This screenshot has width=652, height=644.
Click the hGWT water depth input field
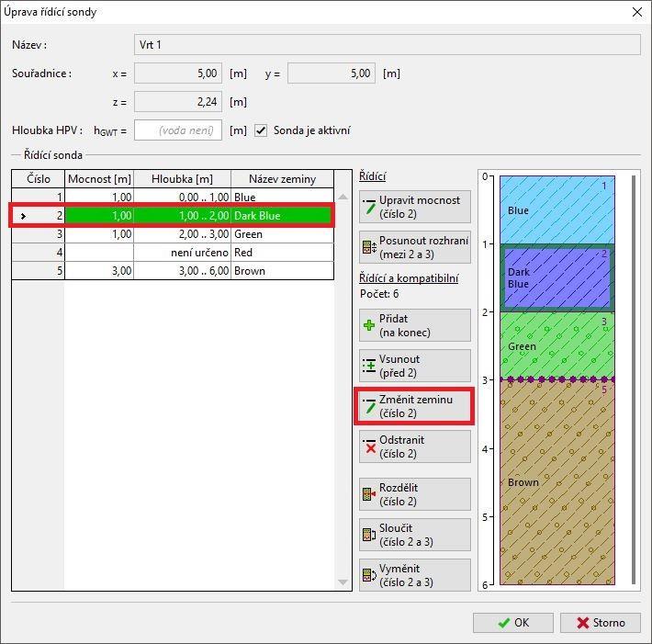(x=178, y=130)
